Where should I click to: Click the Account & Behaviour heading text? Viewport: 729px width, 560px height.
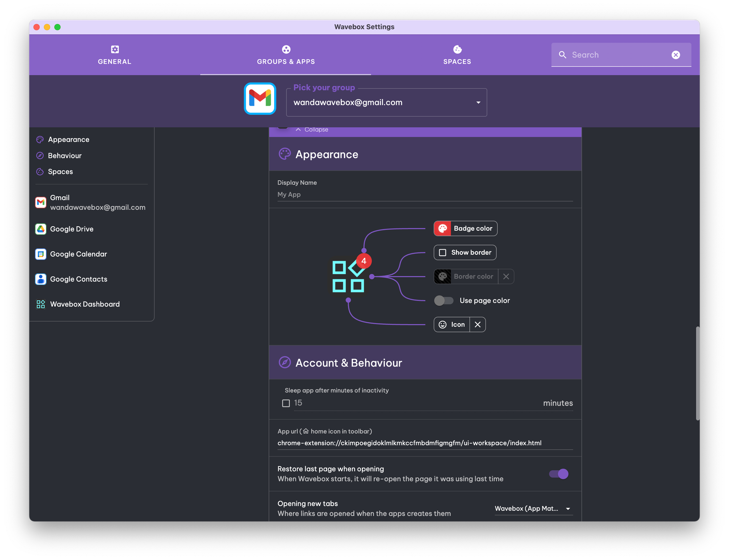pyautogui.click(x=349, y=363)
